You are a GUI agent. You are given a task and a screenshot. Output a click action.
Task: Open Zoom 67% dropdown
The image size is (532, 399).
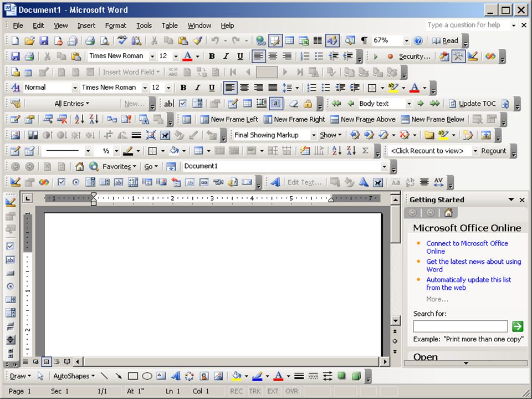click(x=406, y=40)
